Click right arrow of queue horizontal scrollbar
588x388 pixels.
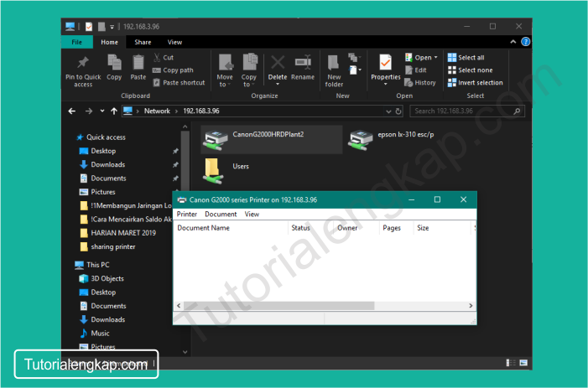point(471,306)
